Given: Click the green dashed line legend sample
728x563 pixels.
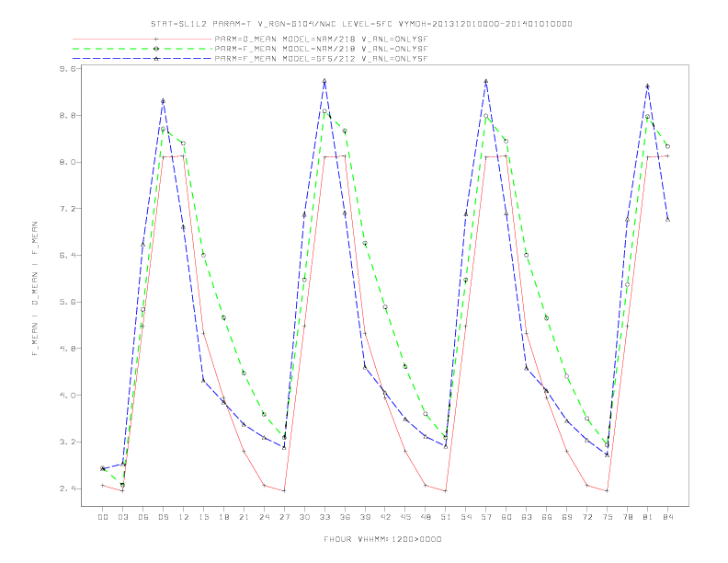Looking at the screenshot, I should pos(142,49).
